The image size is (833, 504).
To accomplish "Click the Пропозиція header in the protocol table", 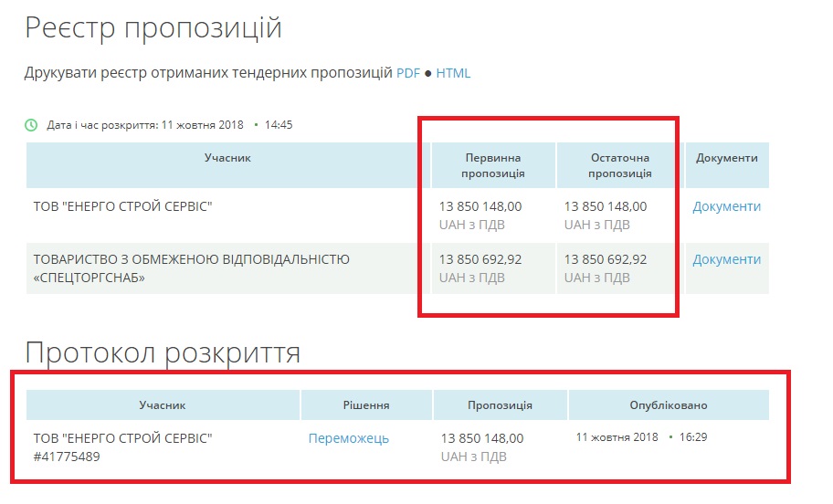I will coord(500,405).
